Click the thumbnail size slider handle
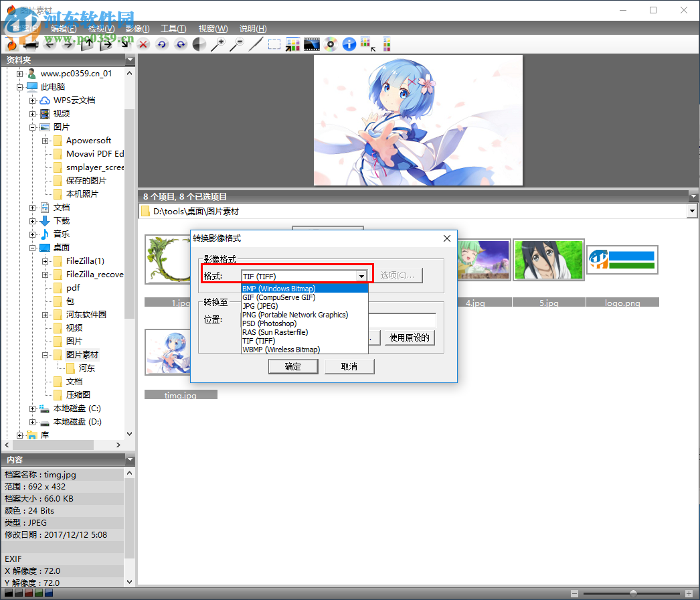 pos(633,593)
